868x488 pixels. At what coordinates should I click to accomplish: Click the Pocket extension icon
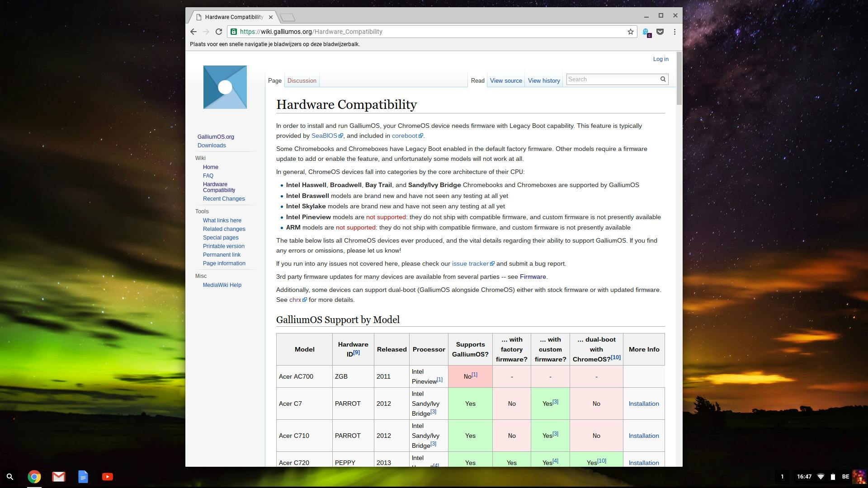coord(660,32)
